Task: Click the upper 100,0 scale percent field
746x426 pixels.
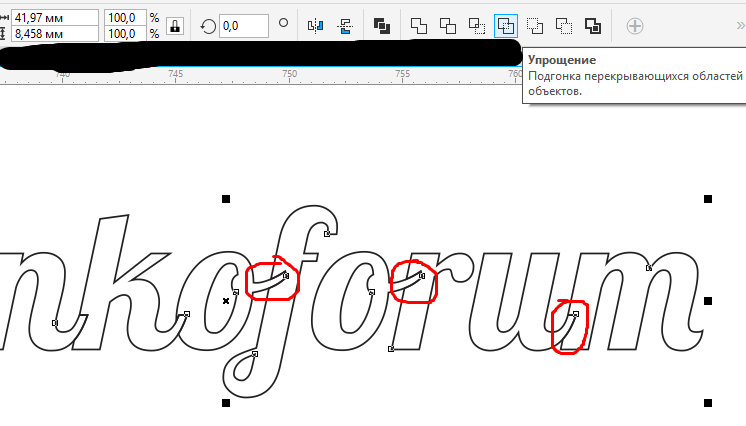Action: 124,17
